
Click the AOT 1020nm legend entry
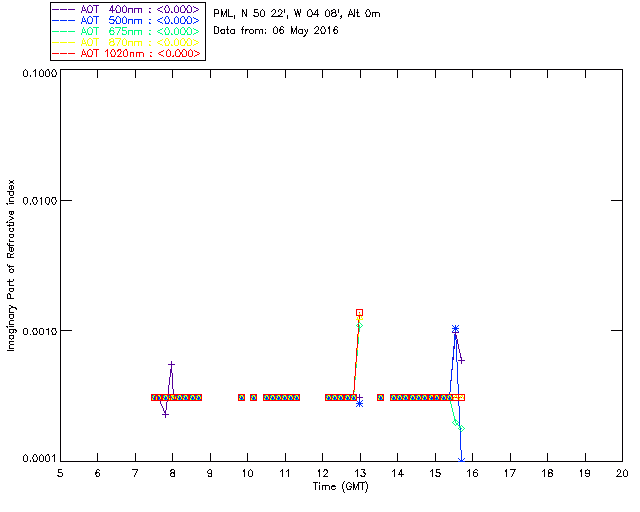127,53
